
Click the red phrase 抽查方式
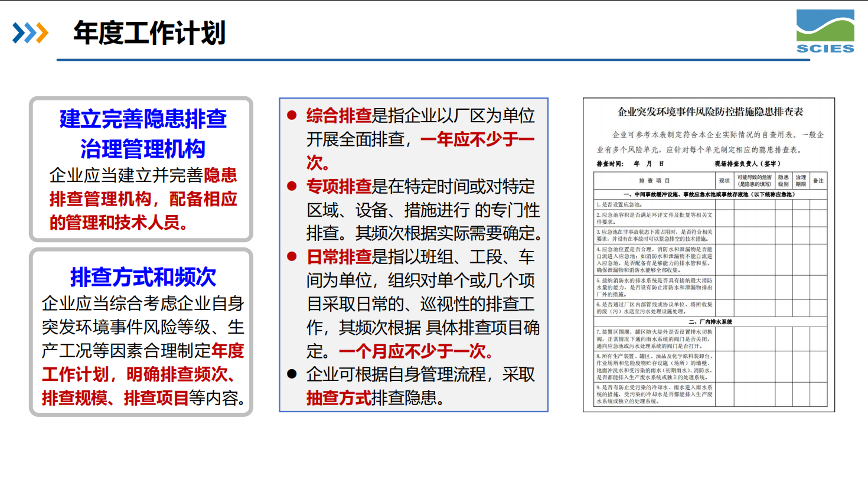(339, 398)
